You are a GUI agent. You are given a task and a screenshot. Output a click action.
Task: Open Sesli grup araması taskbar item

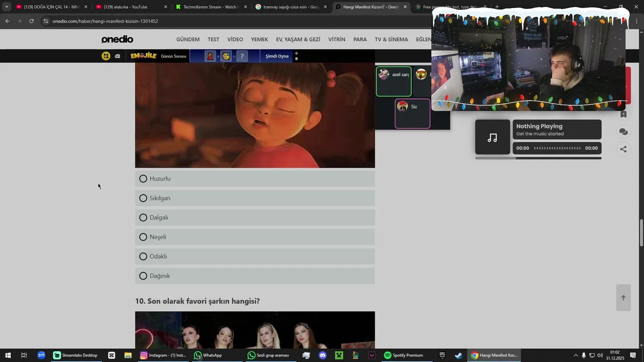[269, 355]
